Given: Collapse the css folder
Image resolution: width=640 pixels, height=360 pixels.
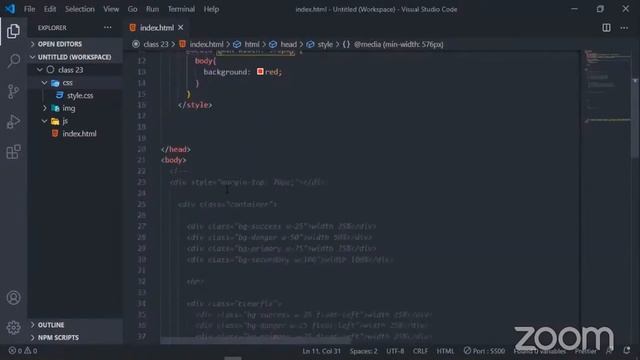Looking at the screenshot, I should point(75,83).
